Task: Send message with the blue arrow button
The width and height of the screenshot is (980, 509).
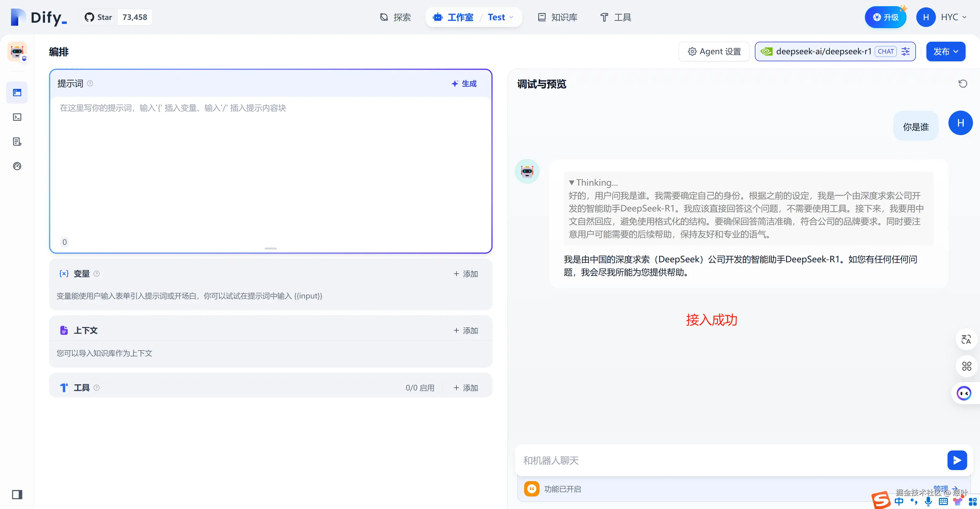Action: (957, 460)
